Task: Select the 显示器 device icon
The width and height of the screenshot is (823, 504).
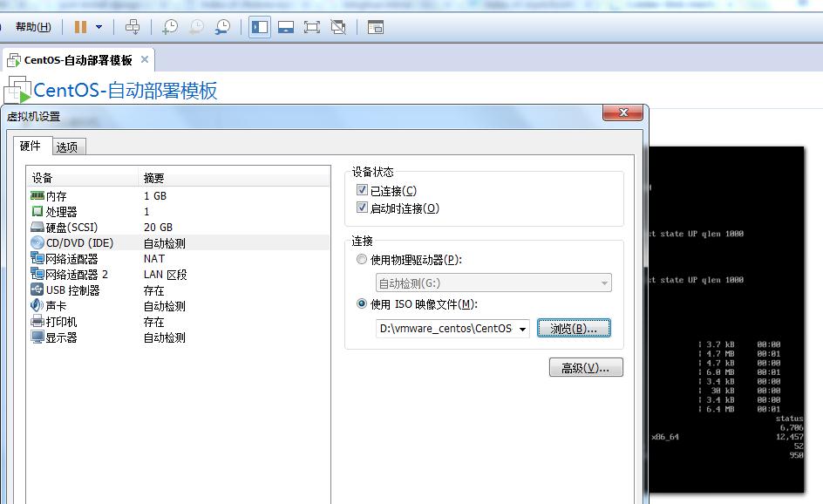Action: tap(37, 337)
